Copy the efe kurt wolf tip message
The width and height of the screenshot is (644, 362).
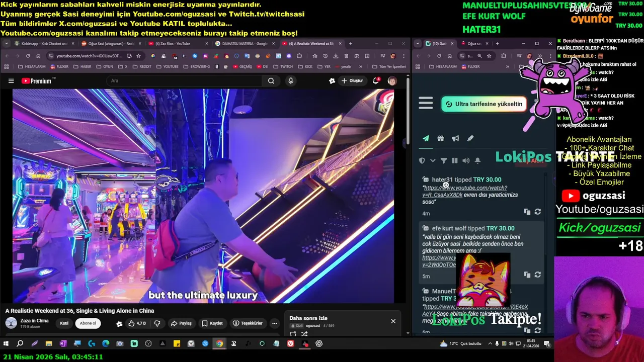(527, 275)
